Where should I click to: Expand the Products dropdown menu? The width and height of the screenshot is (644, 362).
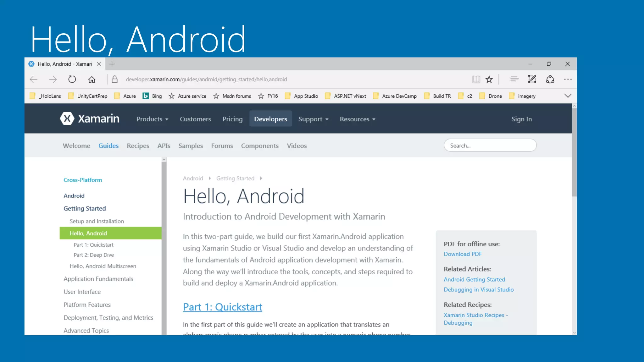152,119
